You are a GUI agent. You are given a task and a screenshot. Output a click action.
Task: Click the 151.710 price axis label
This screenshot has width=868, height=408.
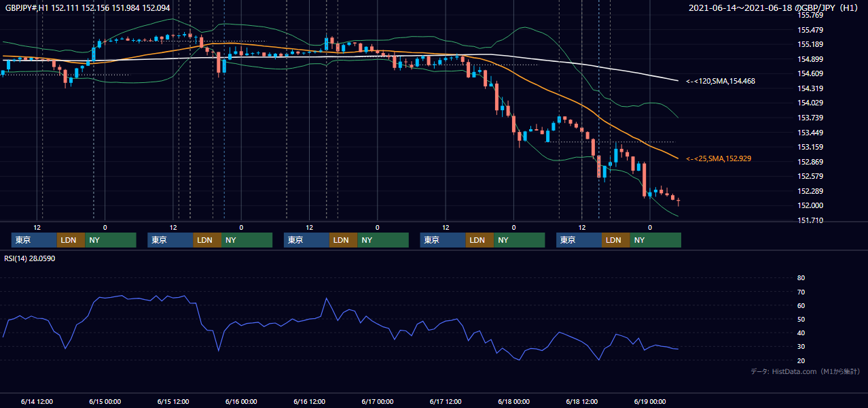(810, 220)
